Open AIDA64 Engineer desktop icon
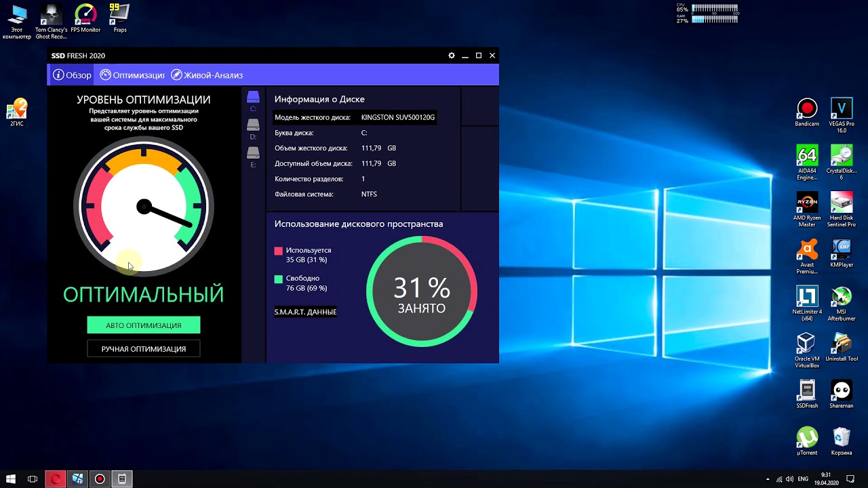 coord(807,163)
